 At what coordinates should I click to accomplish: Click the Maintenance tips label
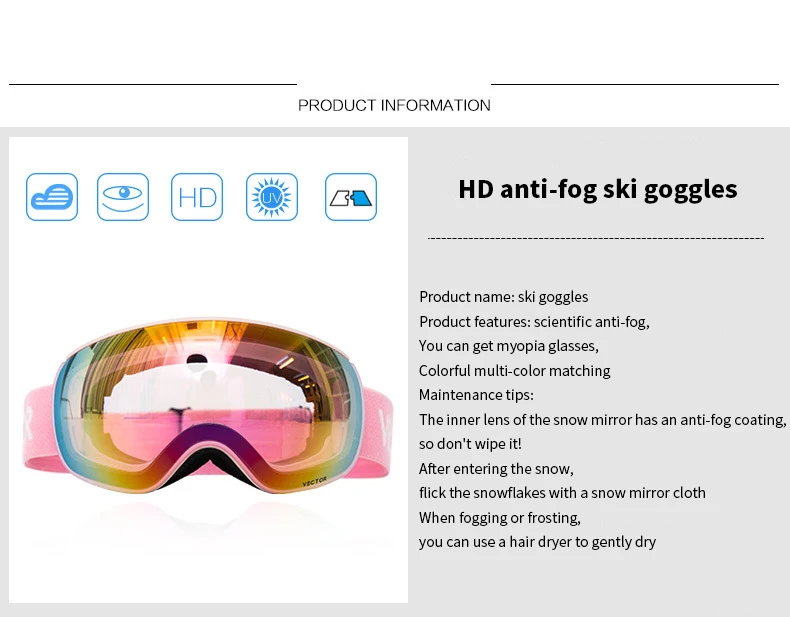tap(476, 395)
